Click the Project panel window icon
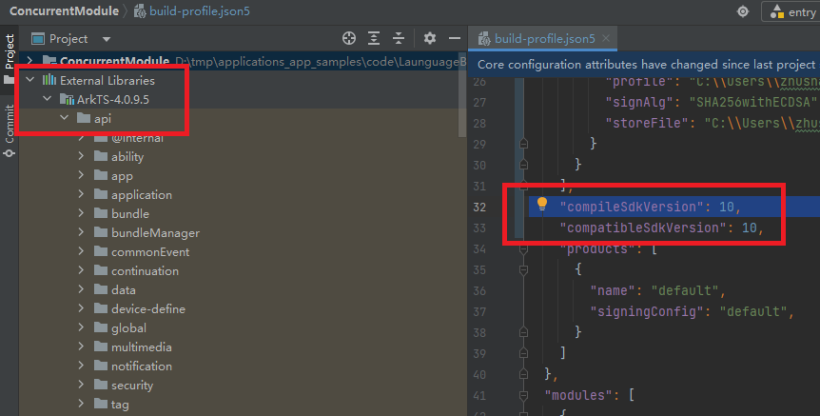820x416 pixels. (38, 39)
